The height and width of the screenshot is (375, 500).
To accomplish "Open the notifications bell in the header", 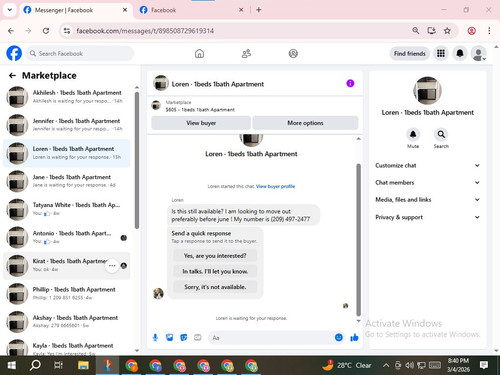I will [x=460, y=53].
